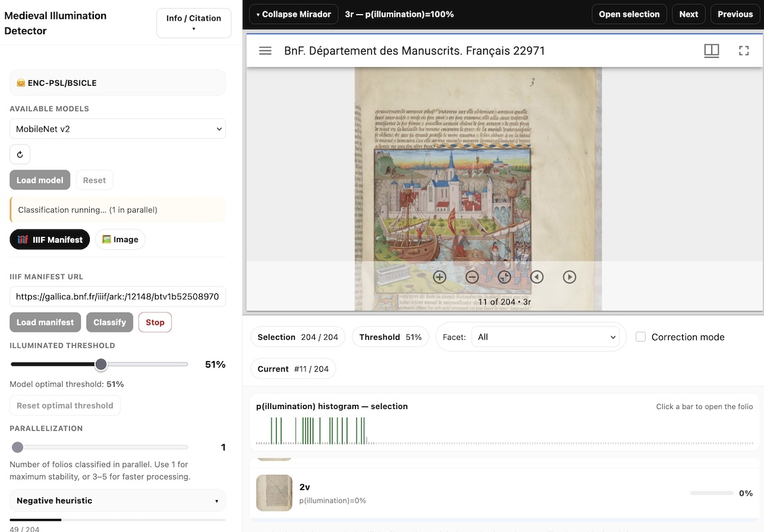Reset zoom in the Mirador viewer
764x532 pixels.
pyautogui.click(x=504, y=277)
